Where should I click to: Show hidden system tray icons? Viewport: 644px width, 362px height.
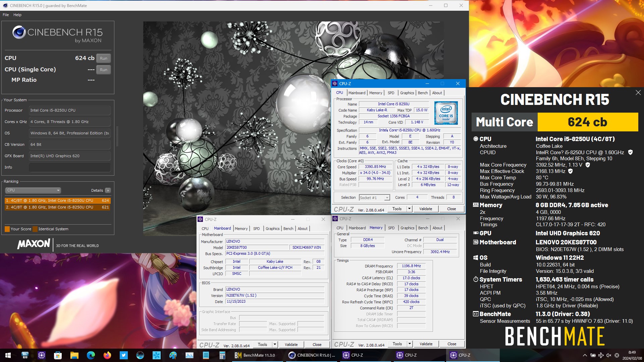pos(585,355)
